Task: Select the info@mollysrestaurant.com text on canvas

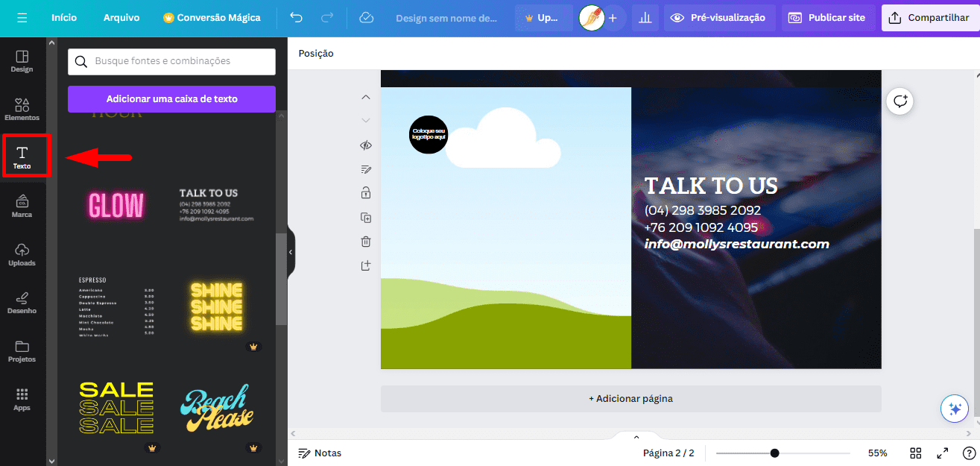Action: [736, 244]
